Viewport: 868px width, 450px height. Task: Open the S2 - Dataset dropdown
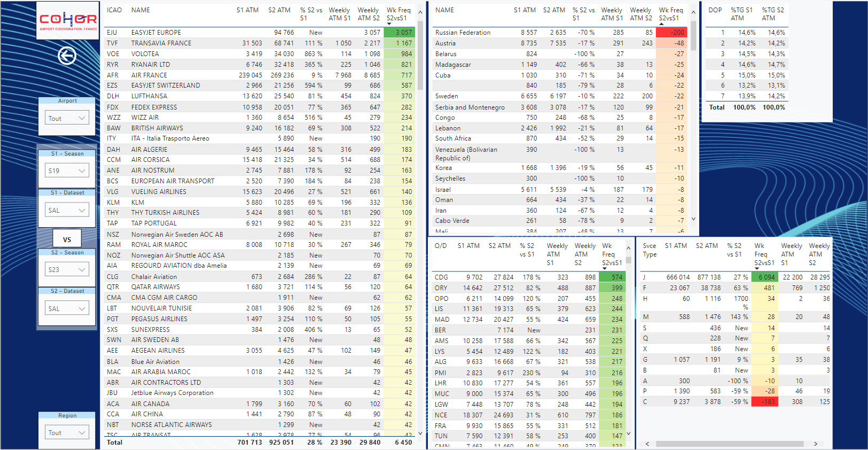(67, 308)
